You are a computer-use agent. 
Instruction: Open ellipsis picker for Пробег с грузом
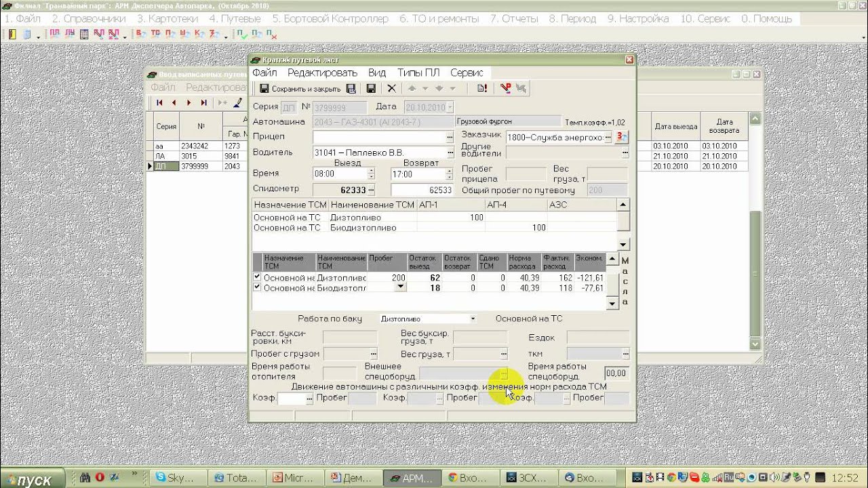[373, 354]
